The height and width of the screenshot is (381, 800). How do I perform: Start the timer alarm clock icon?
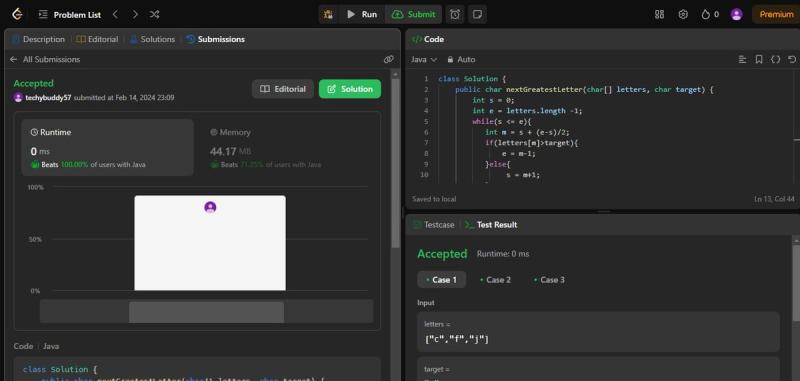click(455, 14)
